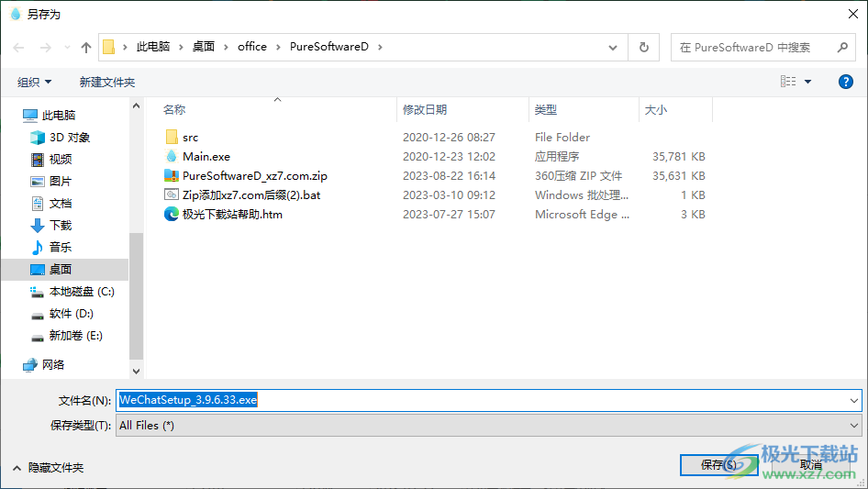This screenshot has height=489, width=868.
Task: Select the src folder icon
Action: [172, 137]
